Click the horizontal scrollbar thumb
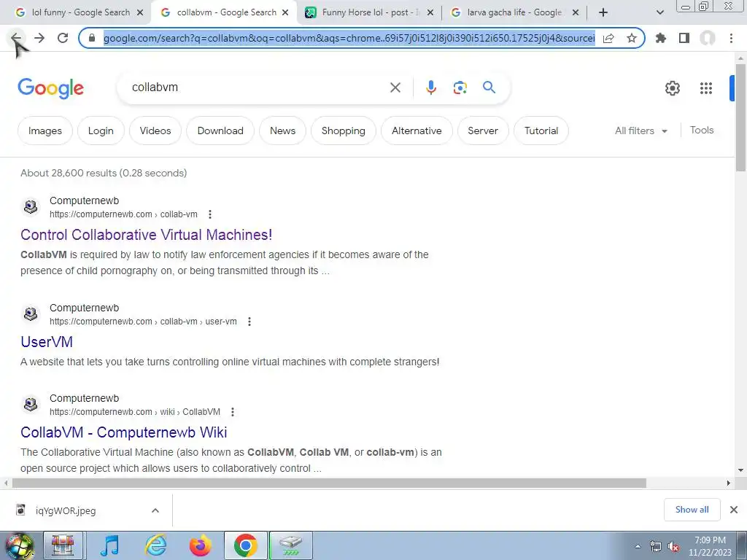 (x=329, y=483)
